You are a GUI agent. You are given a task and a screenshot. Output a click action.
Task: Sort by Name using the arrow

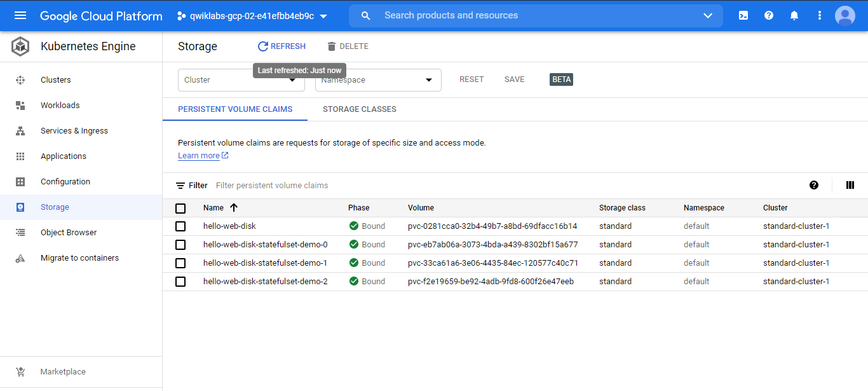pos(234,208)
